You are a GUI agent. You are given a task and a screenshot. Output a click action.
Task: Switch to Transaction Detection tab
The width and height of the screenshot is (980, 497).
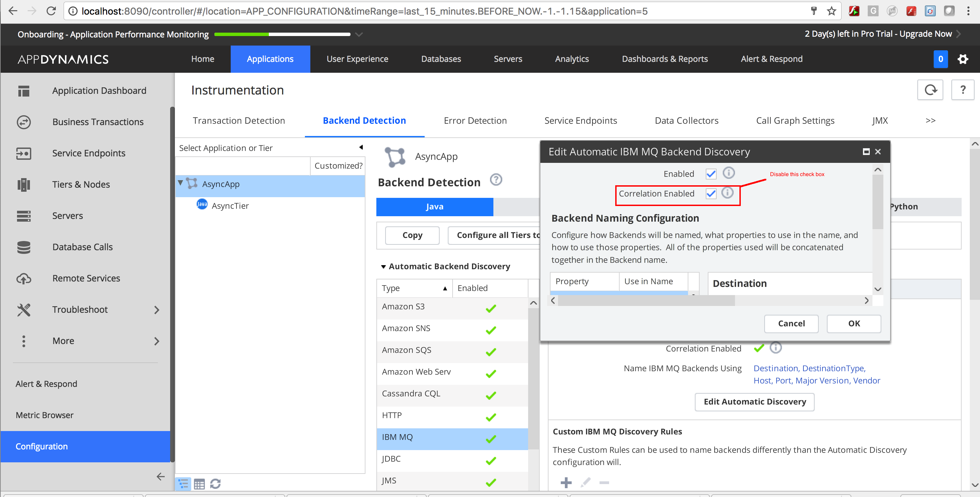pyautogui.click(x=239, y=120)
